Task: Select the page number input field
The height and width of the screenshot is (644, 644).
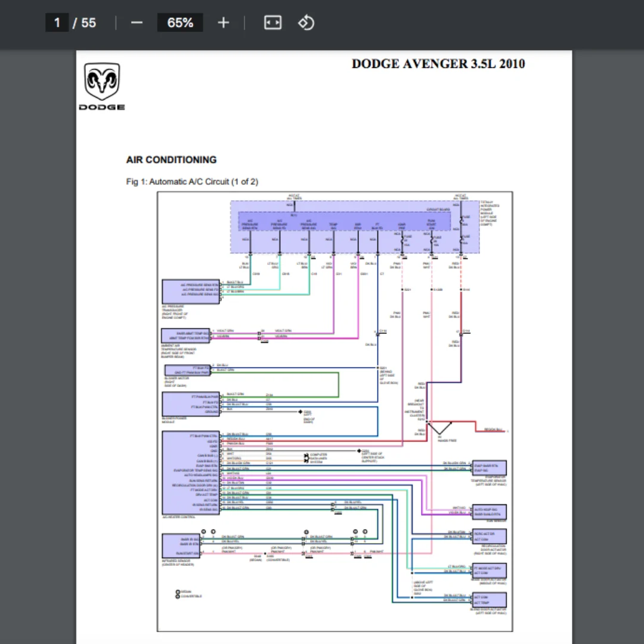Action: tap(57, 23)
